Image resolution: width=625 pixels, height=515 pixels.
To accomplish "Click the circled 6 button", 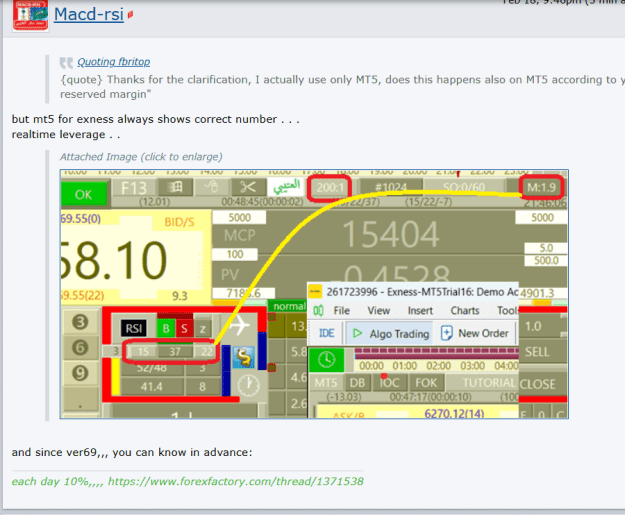I will pyautogui.click(x=80, y=348).
